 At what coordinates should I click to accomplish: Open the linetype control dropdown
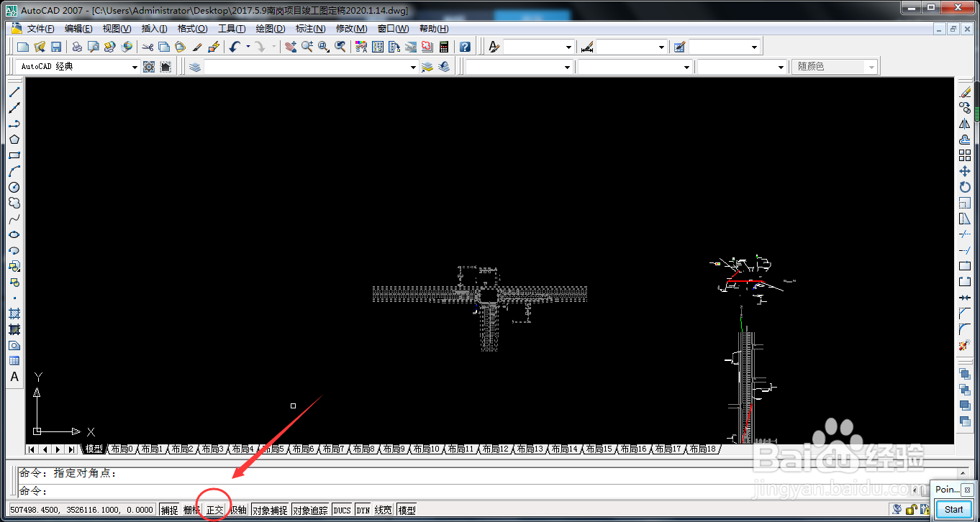(686, 67)
